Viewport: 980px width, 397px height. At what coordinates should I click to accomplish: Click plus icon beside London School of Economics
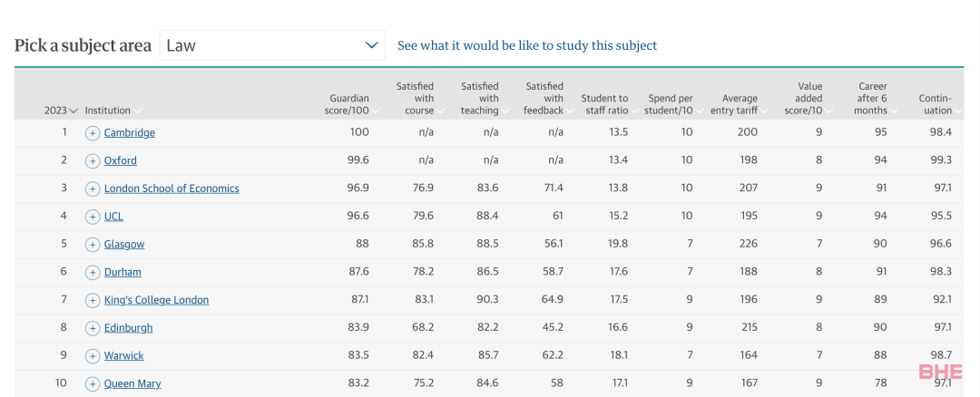click(93, 189)
